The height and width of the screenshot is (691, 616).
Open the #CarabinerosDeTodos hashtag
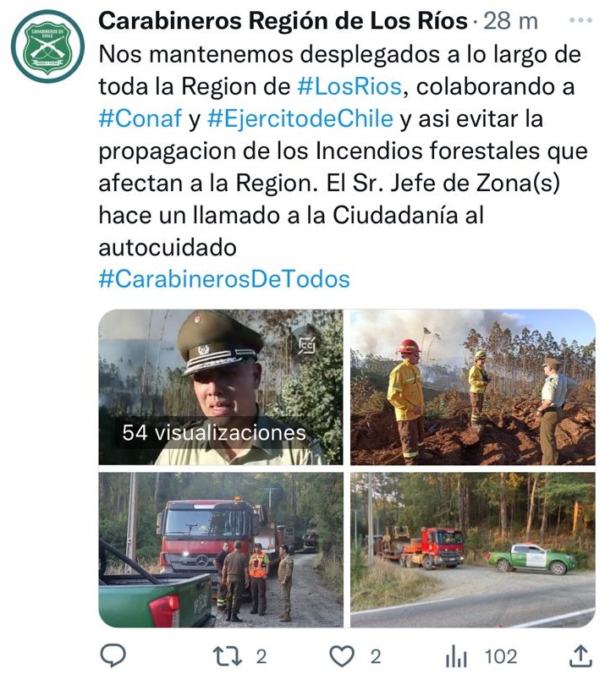click(224, 279)
